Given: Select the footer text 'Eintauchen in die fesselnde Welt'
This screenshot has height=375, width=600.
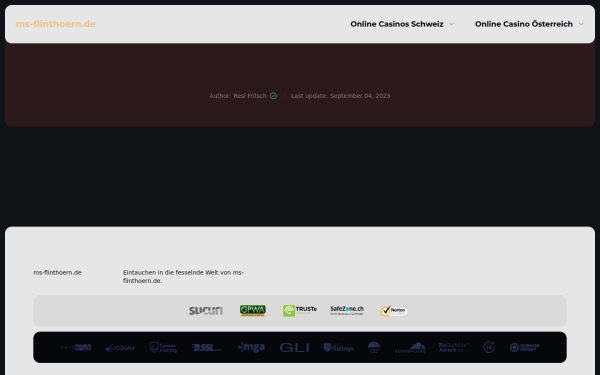Looking at the screenshot, I should (x=171, y=272).
